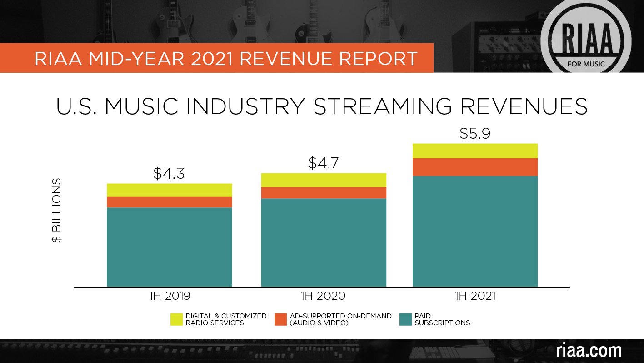This screenshot has height=363, width=644.
Task: Click the teal Paid Subscriptions legend swatch
Action: pos(405,319)
